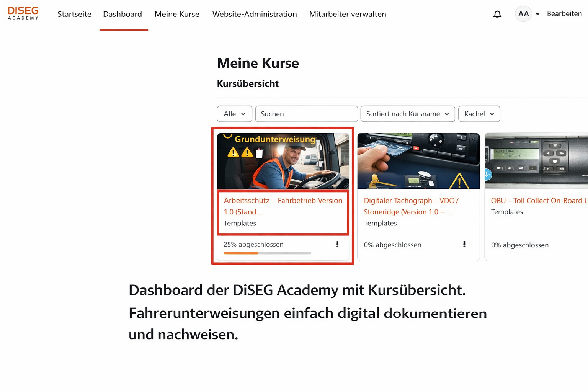Open the Website-Administration menu
The width and height of the screenshot is (588, 392).
tap(255, 14)
